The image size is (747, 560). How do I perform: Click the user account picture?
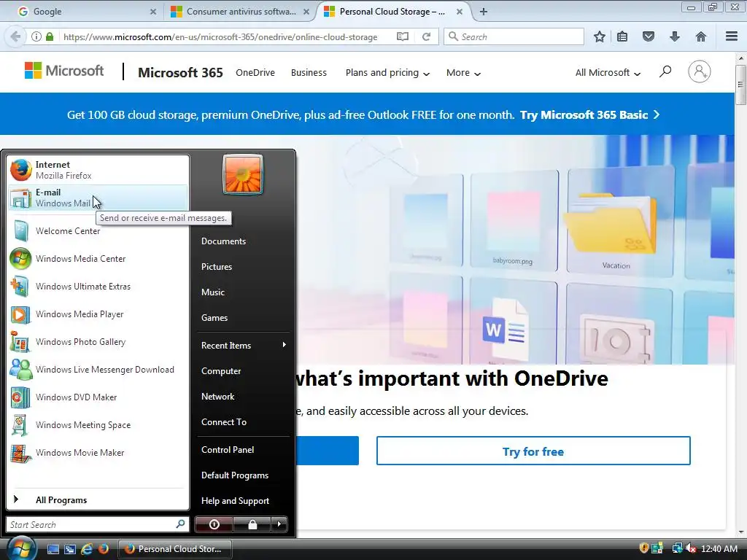coord(242,174)
